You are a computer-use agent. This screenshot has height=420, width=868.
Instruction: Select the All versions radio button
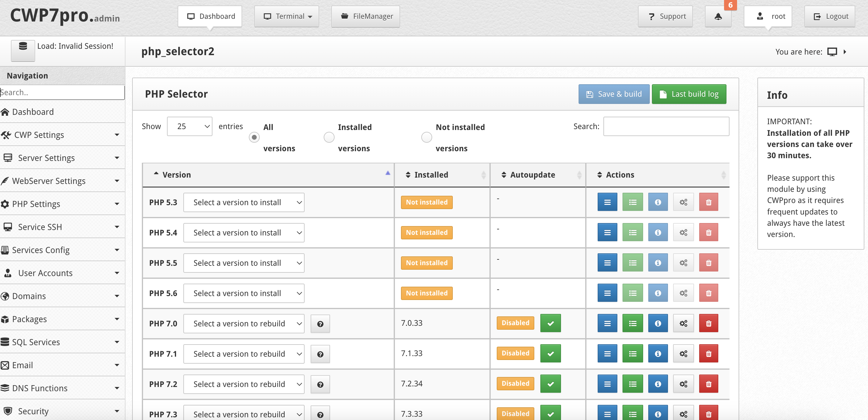254,137
